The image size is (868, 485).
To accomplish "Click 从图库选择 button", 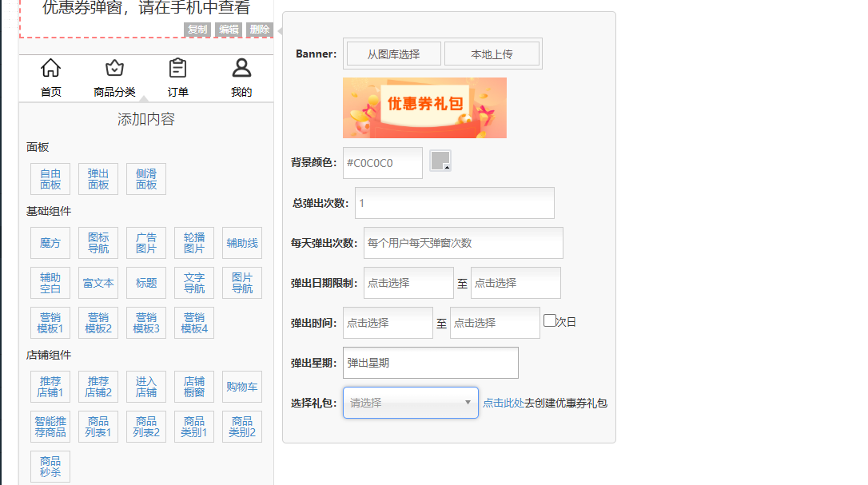I will point(393,54).
